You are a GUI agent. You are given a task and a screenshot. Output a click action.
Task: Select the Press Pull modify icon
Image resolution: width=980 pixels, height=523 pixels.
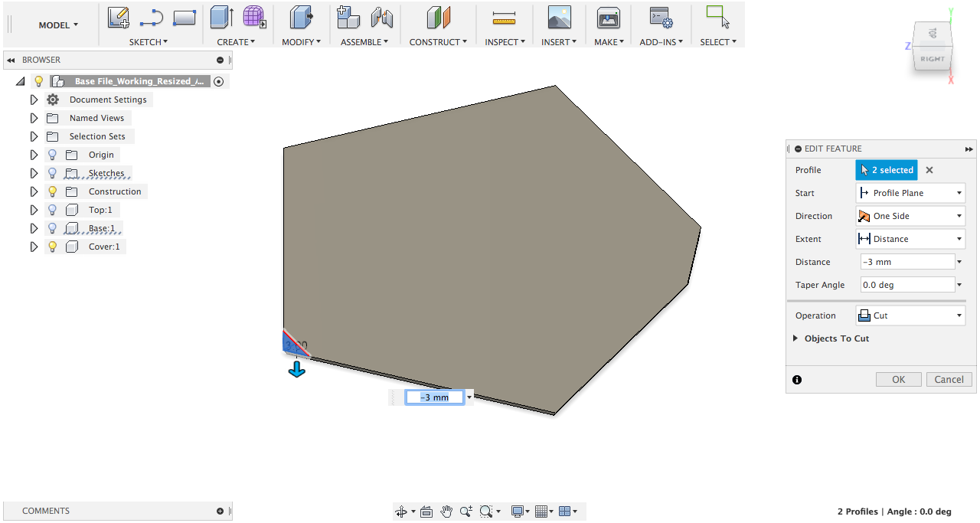point(302,18)
